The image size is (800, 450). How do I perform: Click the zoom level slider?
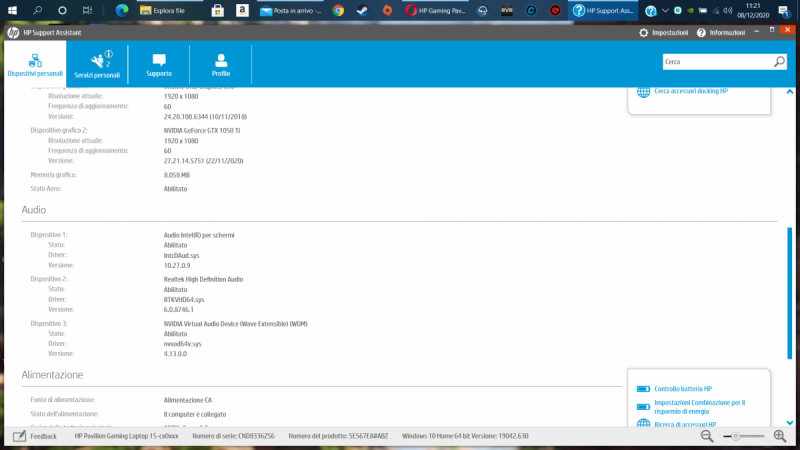click(x=744, y=436)
